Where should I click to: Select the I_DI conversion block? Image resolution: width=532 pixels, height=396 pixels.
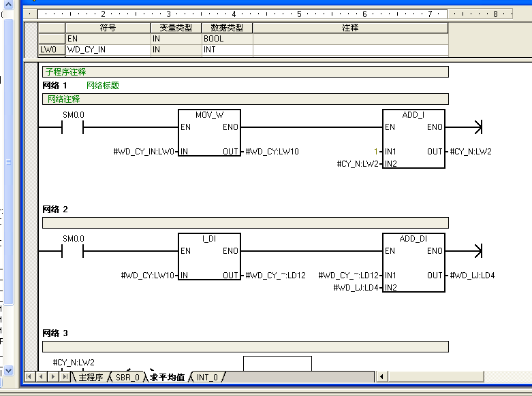click(209, 257)
